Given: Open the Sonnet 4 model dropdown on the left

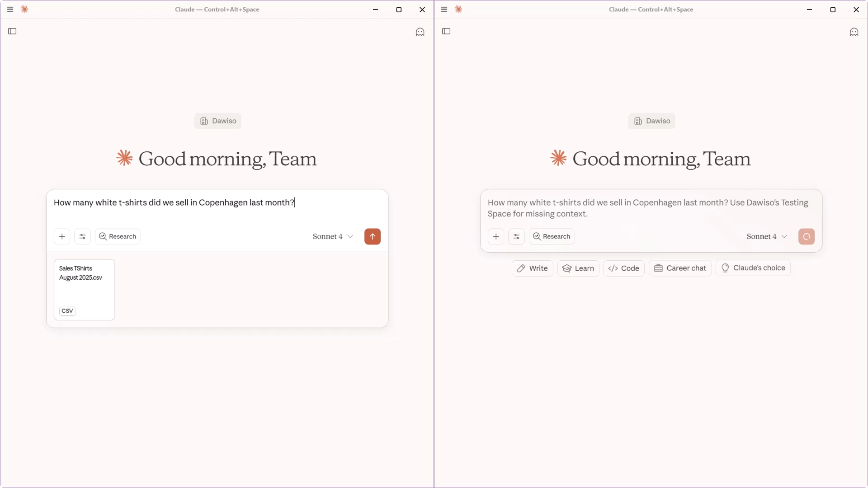Looking at the screenshot, I should [x=333, y=236].
